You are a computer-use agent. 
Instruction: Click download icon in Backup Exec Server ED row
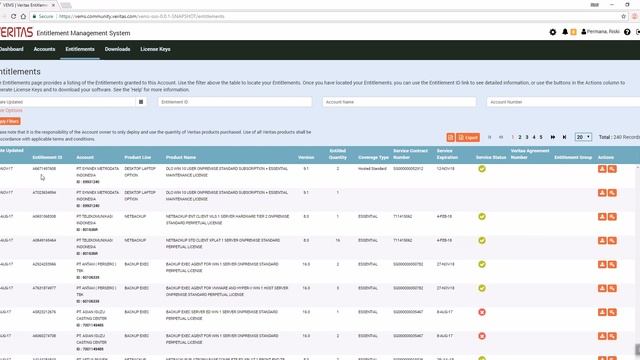tap(602, 312)
